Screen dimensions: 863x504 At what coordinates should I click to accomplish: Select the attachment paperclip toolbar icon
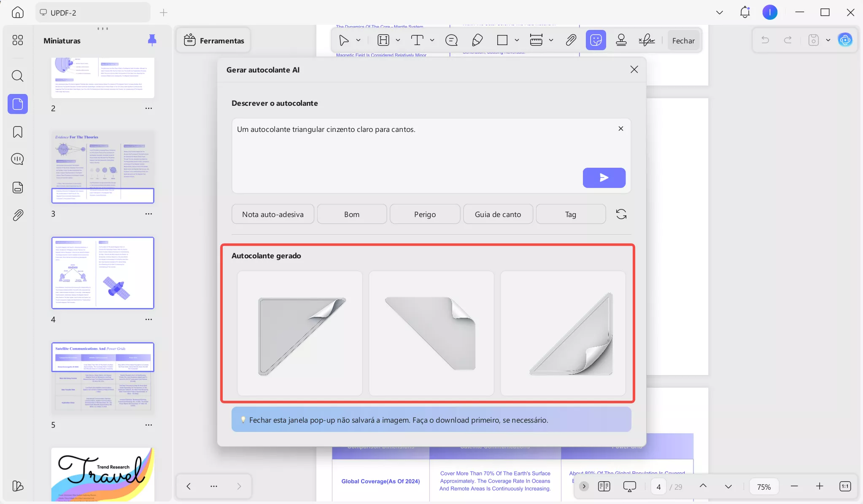click(571, 40)
